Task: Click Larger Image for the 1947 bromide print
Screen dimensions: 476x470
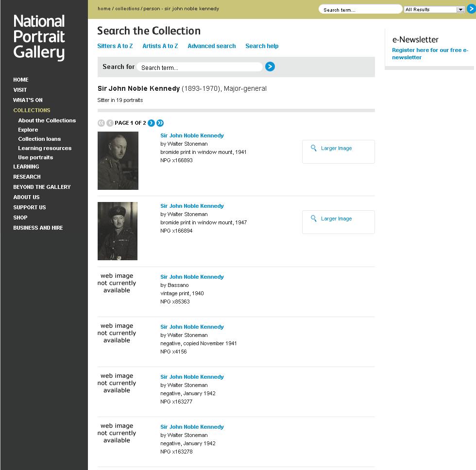Action: 336,219
